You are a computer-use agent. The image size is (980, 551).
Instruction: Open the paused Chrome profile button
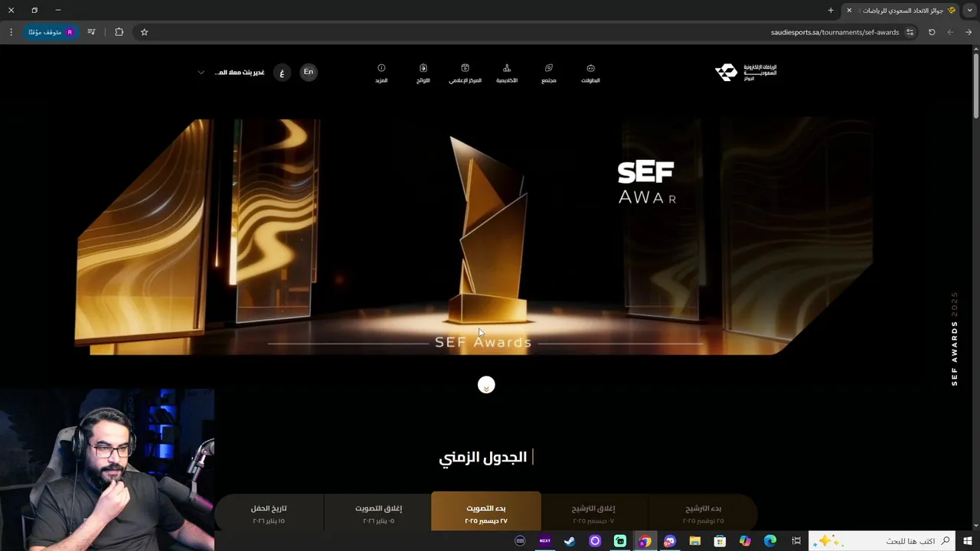tap(51, 32)
